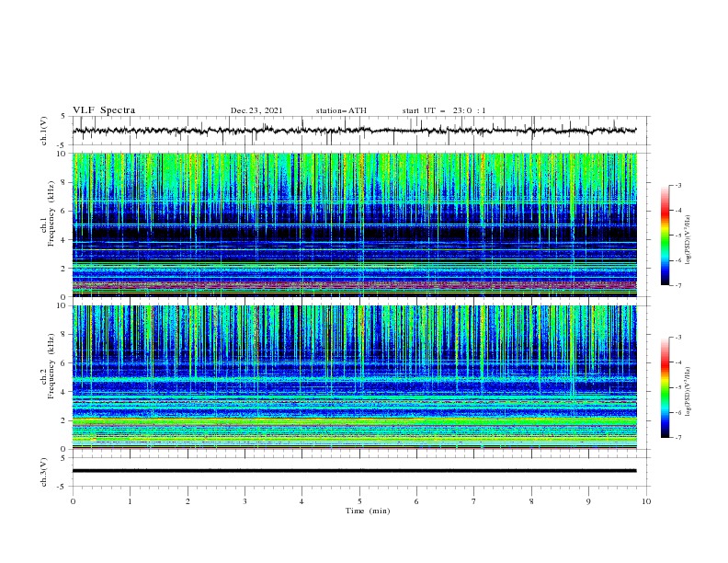728x563 pixels.
Task: Click time axis tick label "1"
Action: click(130, 501)
